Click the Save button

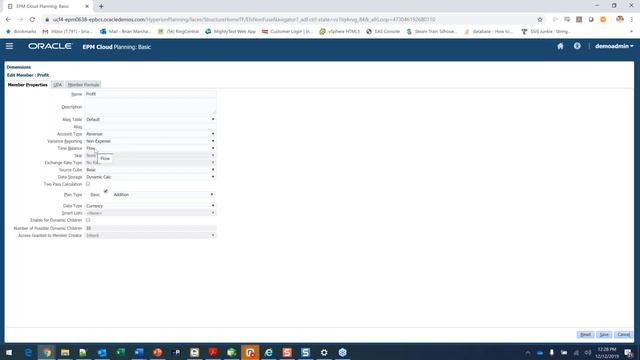click(x=604, y=335)
